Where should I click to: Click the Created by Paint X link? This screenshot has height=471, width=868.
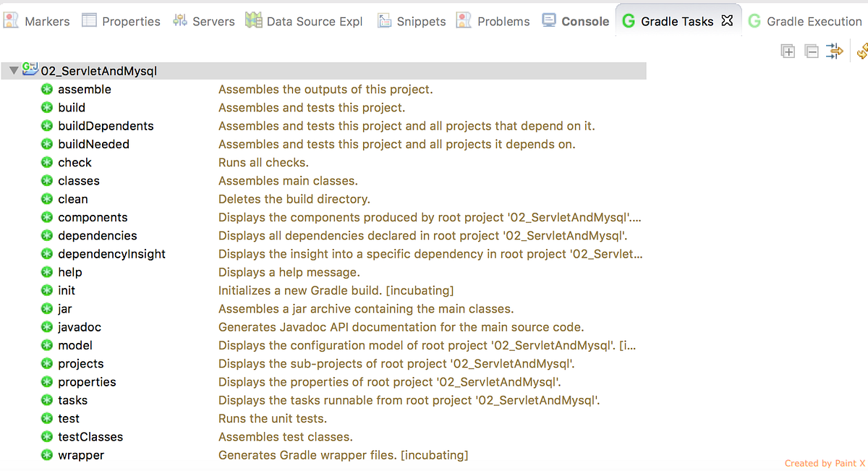(824, 463)
